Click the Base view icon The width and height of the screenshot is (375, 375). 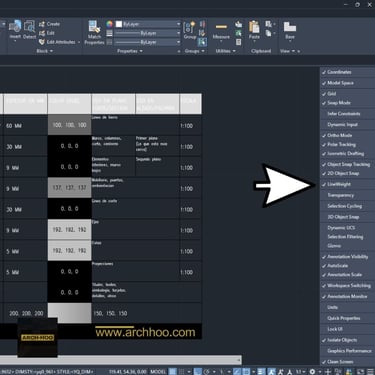click(x=290, y=27)
